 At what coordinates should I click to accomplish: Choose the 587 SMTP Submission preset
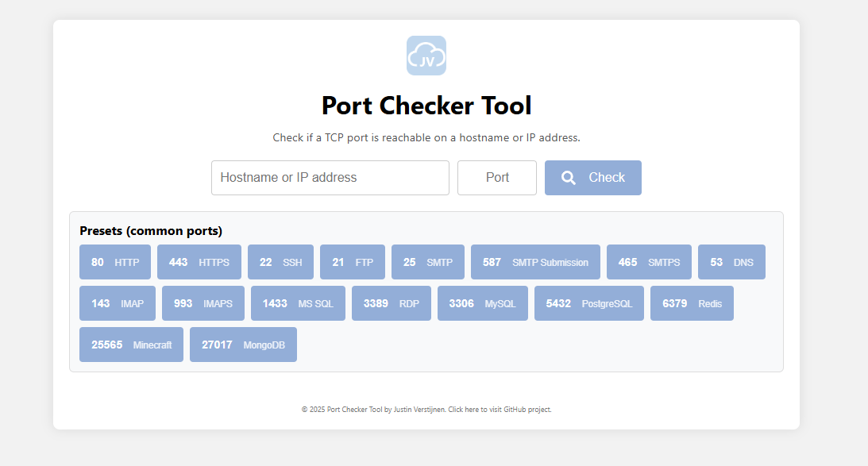coord(535,262)
